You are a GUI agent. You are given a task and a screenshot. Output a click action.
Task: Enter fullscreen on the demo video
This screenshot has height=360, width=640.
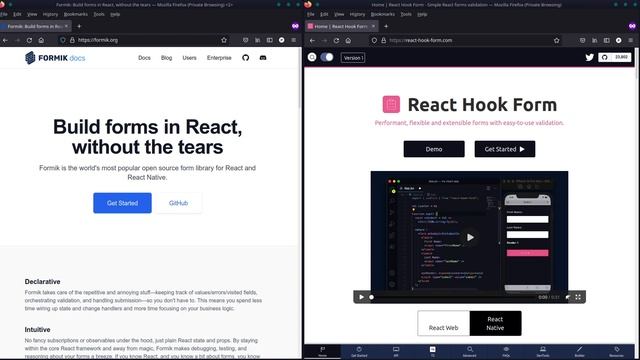pyautogui.click(x=578, y=297)
